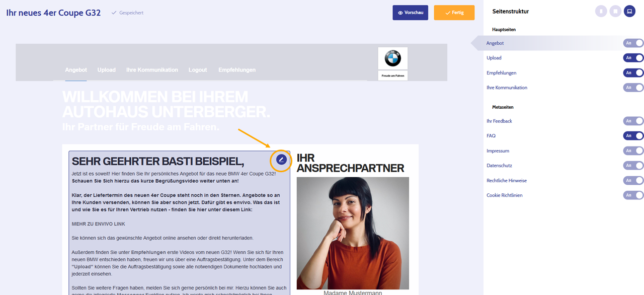Select Angebot in the Seitenstruktur list
Viewport: 644px width, 295px height.
click(x=495, y=43)
